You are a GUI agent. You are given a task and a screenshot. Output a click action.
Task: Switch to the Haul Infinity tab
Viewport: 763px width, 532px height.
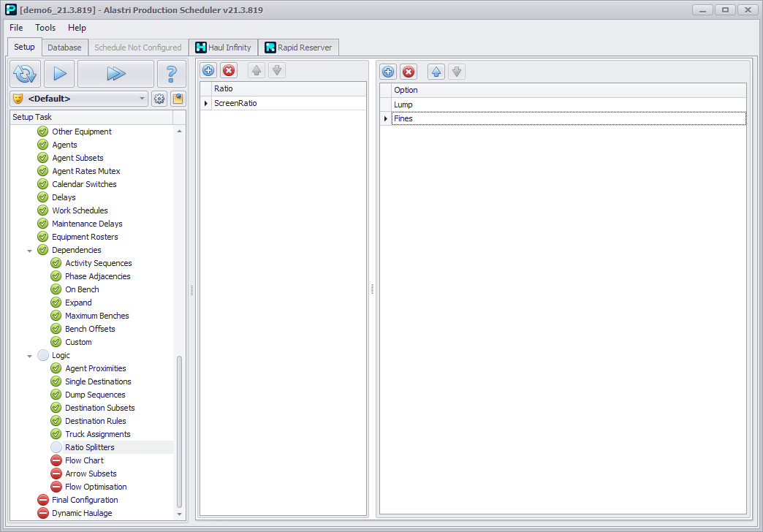(223, 47)
